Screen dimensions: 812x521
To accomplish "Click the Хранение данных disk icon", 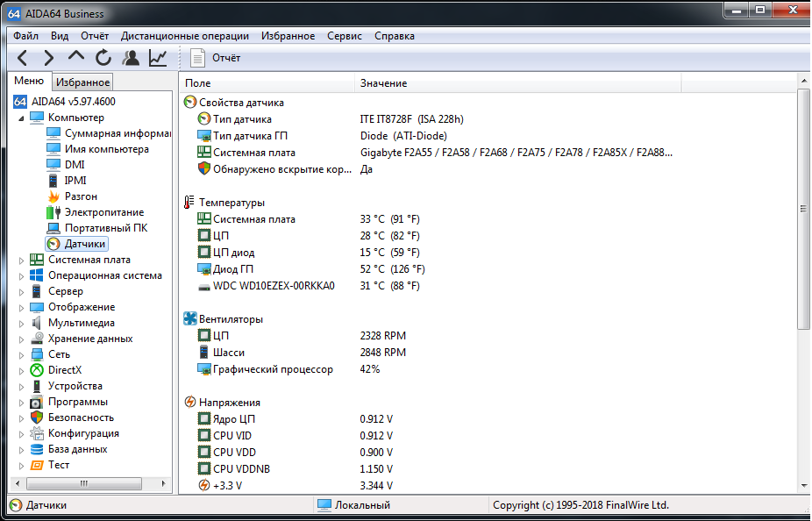I will click(37, 339).
